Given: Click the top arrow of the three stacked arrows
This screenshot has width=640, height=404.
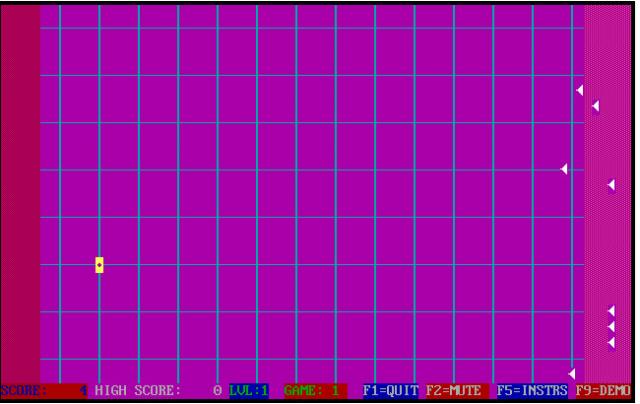Looking at the screenshot, I should (611, 311).
